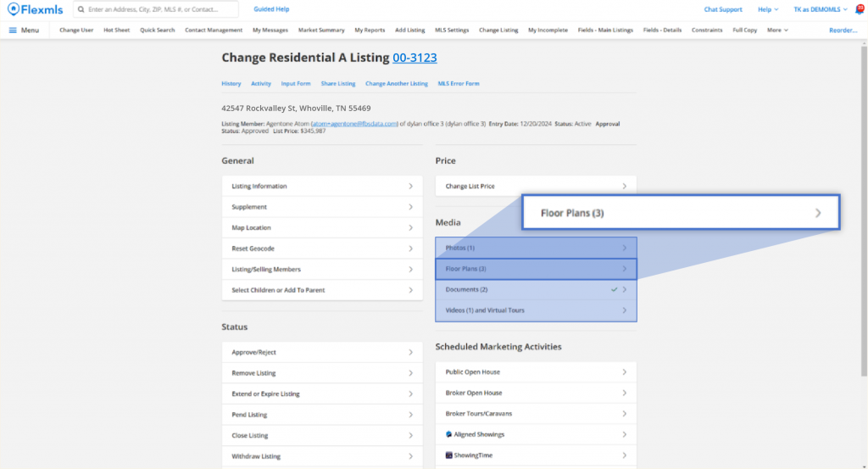This screenshot has width=868, height=469.
Task: Click the Flexmls logo icon
Action: [14, 9]
